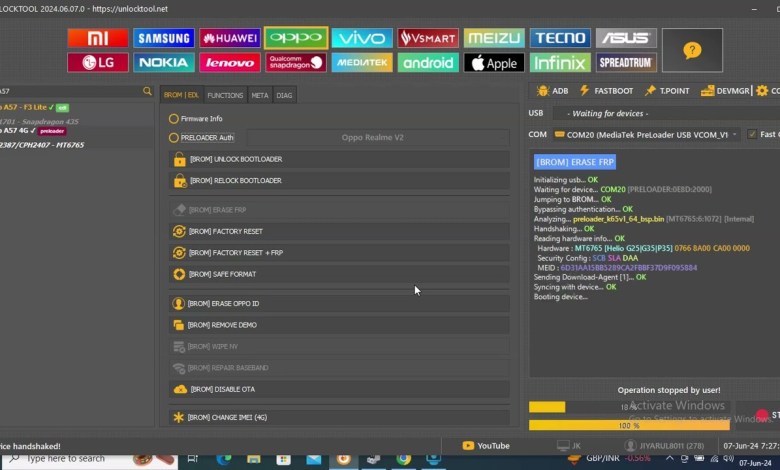Open DEVMGR device manager
The height and width of the screenshot is (470, 780).
click(727, 91)
